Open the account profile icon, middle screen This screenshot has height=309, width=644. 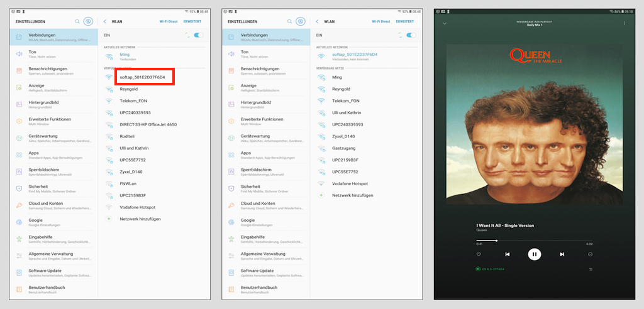coord(300,21)
